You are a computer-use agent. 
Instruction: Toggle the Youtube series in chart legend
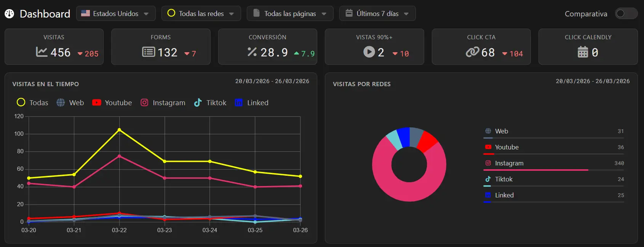(x=112, y=103)
